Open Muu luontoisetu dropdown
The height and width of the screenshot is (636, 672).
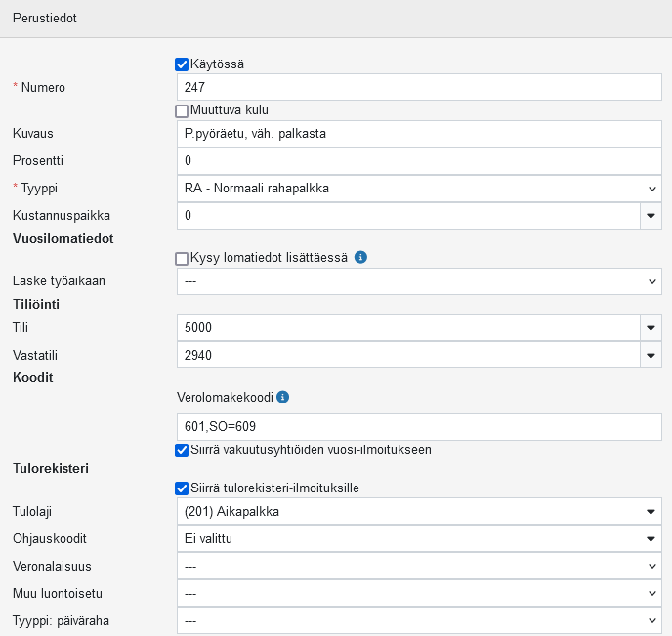click(418, 593)
